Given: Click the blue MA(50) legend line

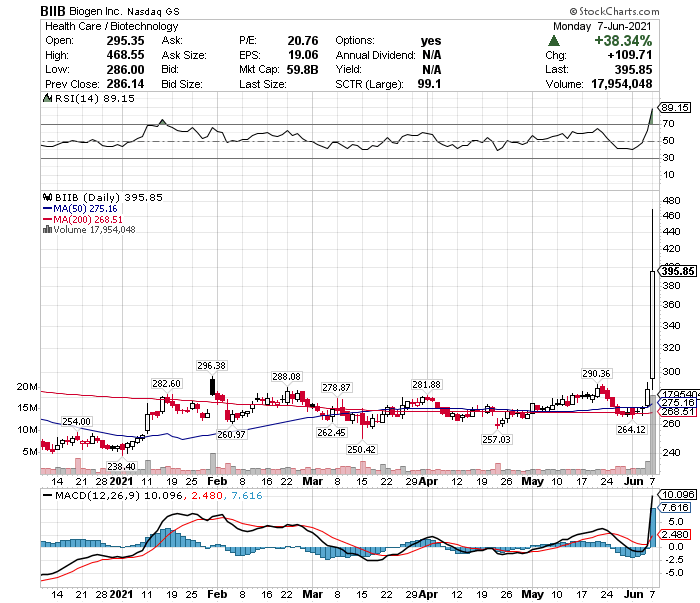Looking at the screenshot, I should [47, 208].
